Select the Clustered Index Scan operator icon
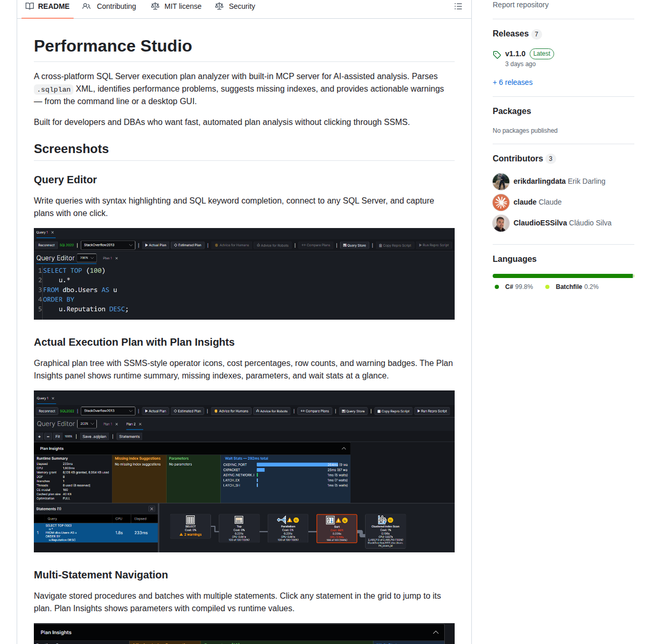This screenshot has width=651, height=644. 381,519
